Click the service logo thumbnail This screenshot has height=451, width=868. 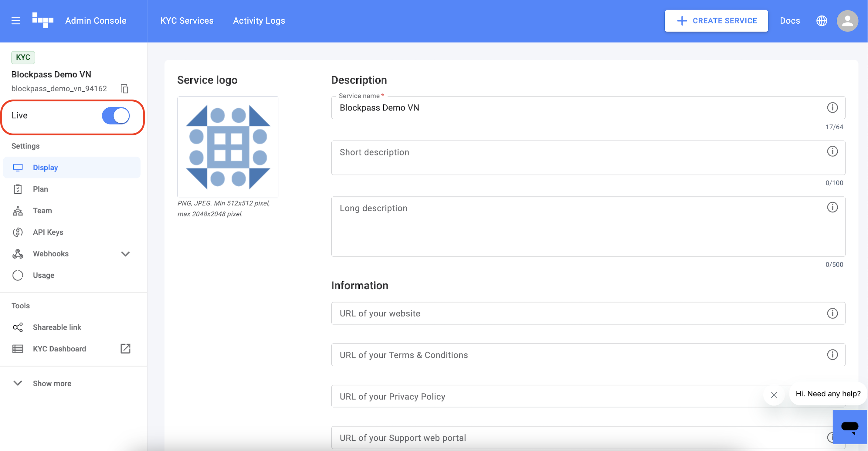tap(228, 147)
